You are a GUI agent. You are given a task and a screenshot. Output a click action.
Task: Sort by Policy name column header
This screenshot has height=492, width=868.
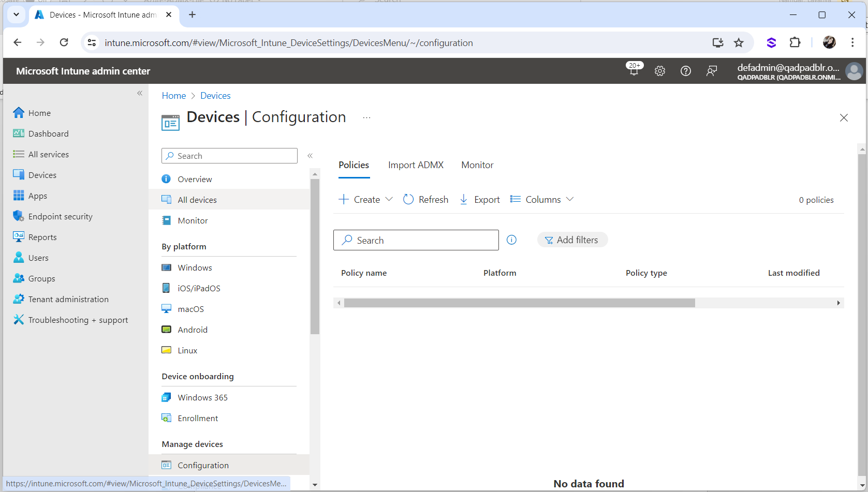point(364,273)
